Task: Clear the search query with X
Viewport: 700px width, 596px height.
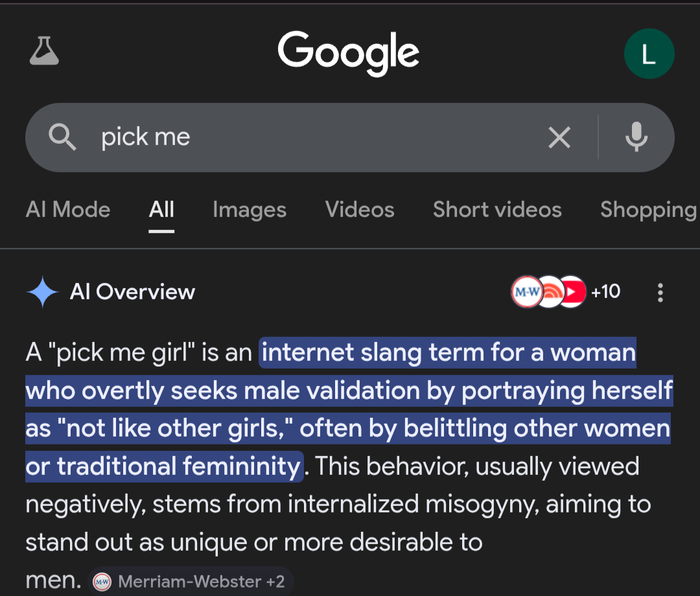Action: point(559,137)
